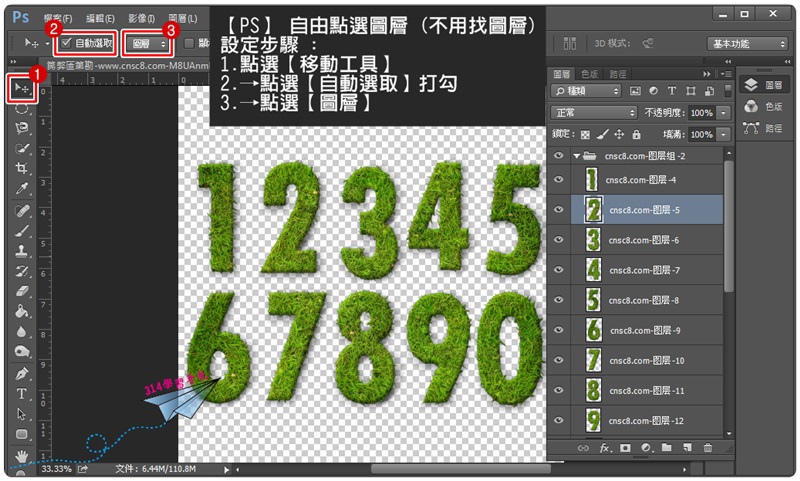Toggle eye icon for cnsc8.com-图层-9
This screenshot has height=481, width=800.
point(559,330)
